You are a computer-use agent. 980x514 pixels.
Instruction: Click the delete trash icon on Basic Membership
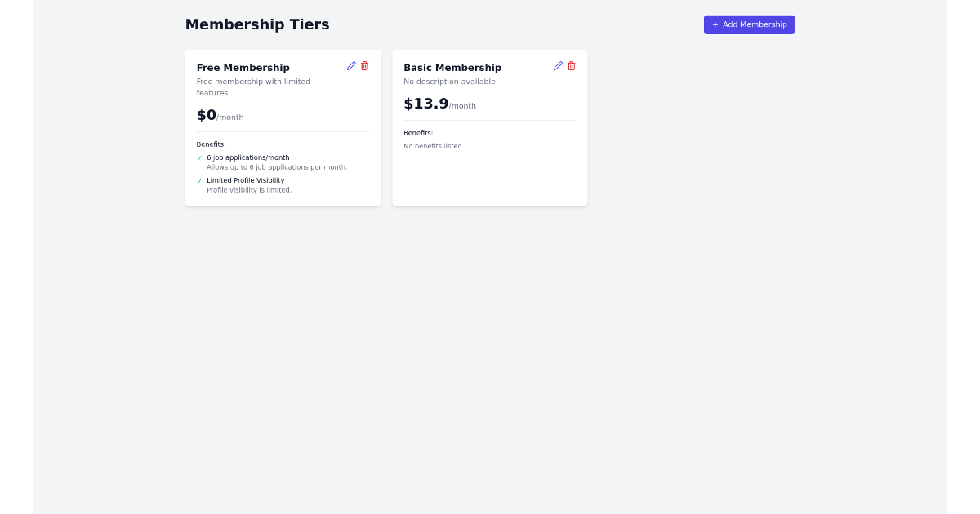click(572, 66)
